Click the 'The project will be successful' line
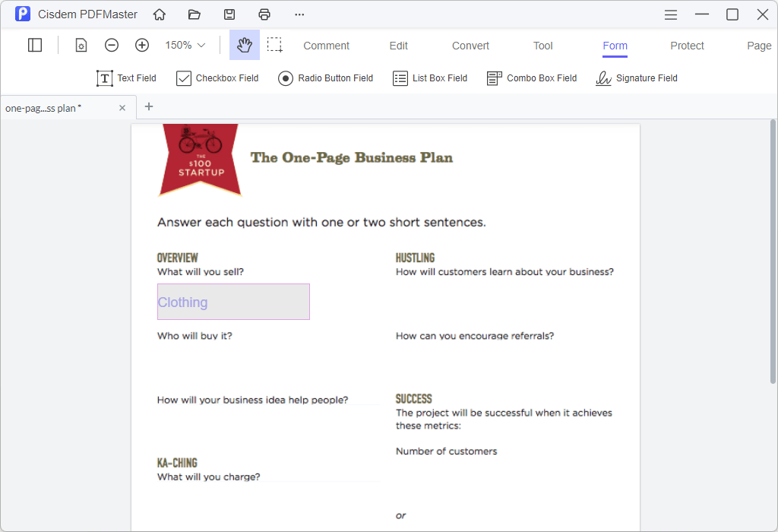This screenshot has width=778, height=532. (504, 413)
